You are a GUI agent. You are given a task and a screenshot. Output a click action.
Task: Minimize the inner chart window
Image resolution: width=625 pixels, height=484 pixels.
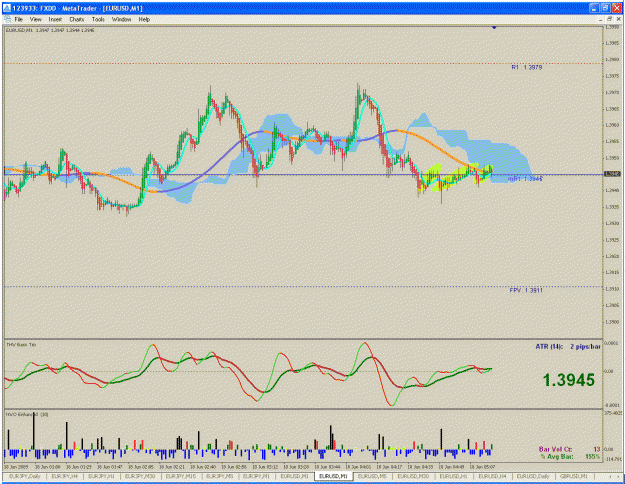[600, 19]
